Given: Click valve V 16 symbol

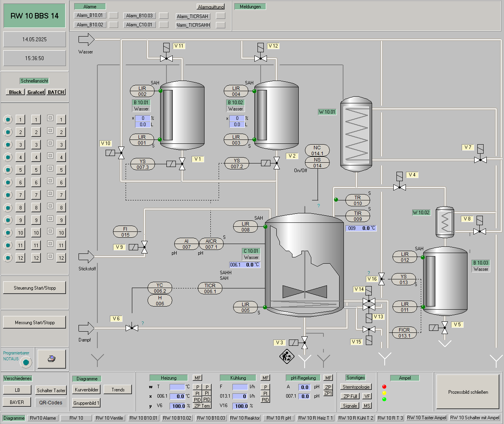Looking at the screenshot, I should (x=382, y=279).
